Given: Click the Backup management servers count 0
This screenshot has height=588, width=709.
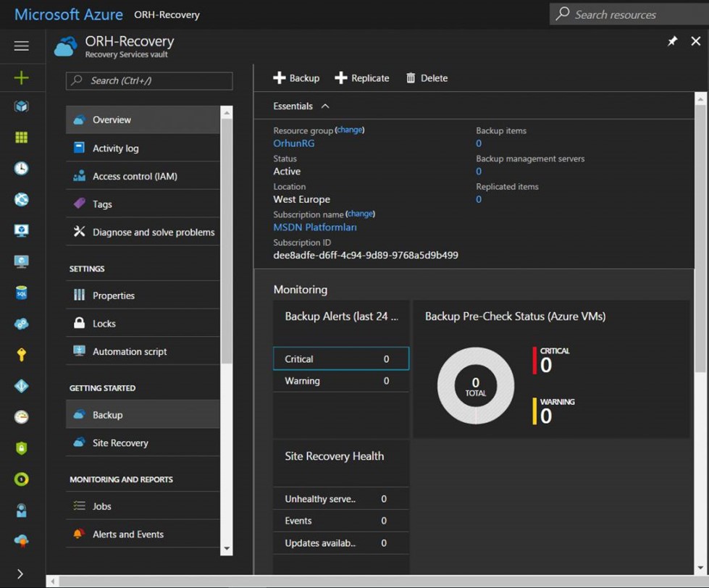Looking at the screenshot, I should click(x=479, y=172).
